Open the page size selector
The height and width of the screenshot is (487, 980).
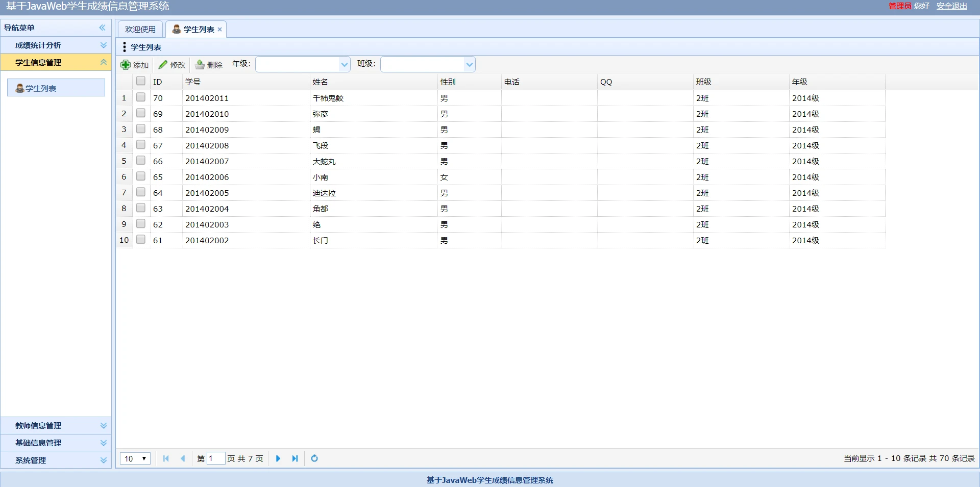(135, 458)
